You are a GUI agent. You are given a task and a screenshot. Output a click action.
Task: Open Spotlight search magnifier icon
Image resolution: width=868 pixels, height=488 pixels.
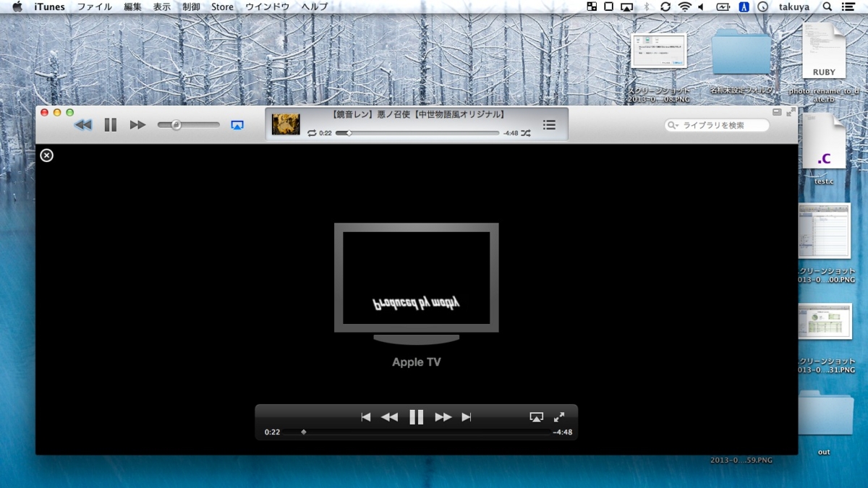tap(828, 7)
